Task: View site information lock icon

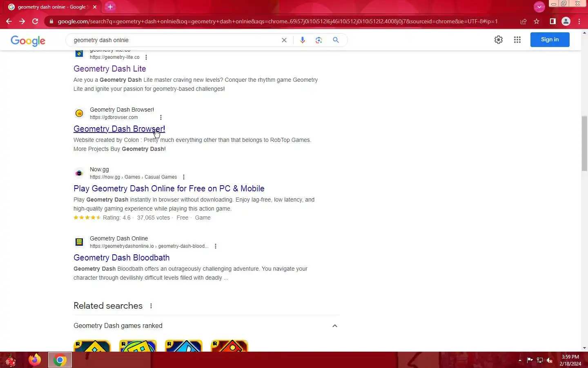Action: (51, 21)
